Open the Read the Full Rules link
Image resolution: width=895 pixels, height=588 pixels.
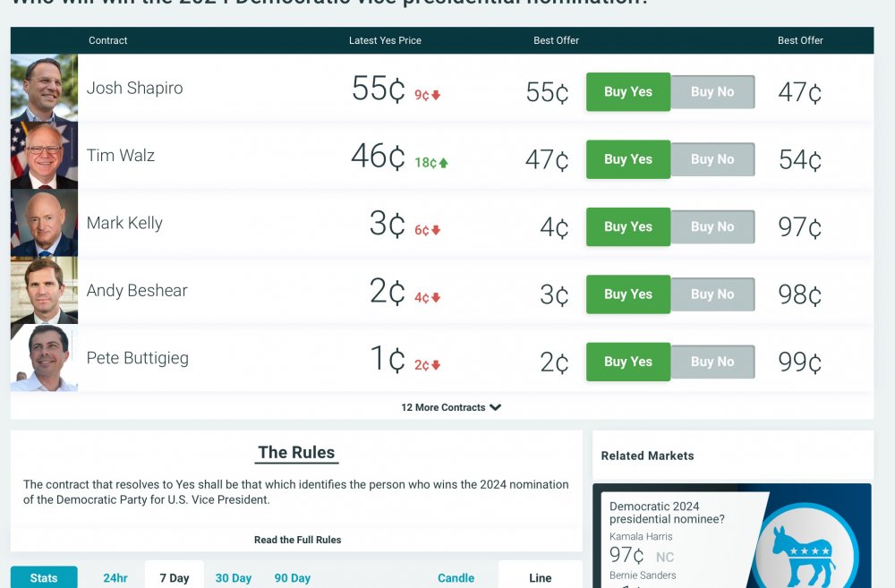point(297,540)
